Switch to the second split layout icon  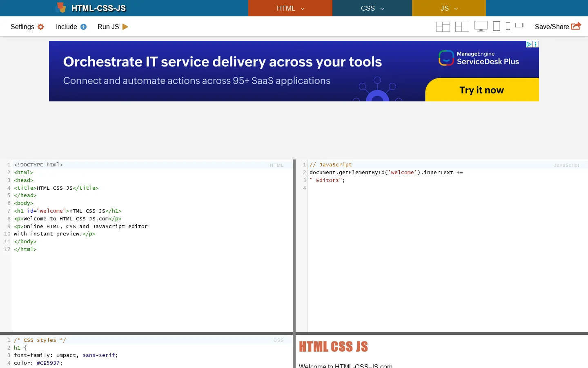[x=462, y=27]
